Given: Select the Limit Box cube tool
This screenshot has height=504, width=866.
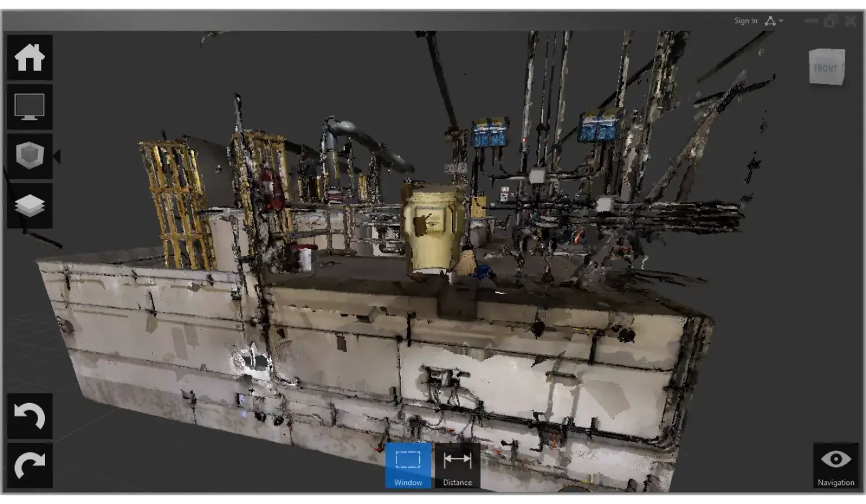Looking at the screenshot, I should (x=29, y=156).
